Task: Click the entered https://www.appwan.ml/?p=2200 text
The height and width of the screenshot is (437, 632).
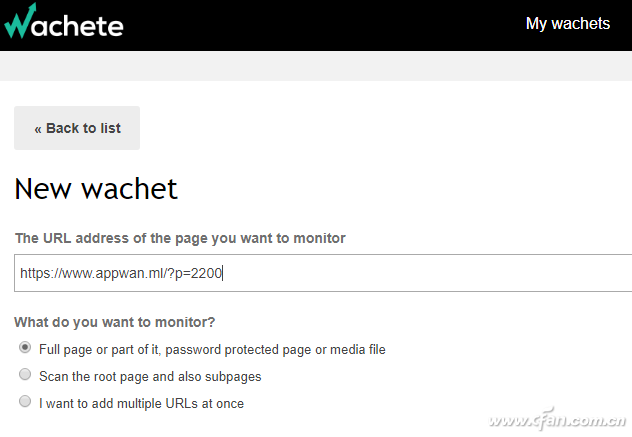Action: pos(121,273)
